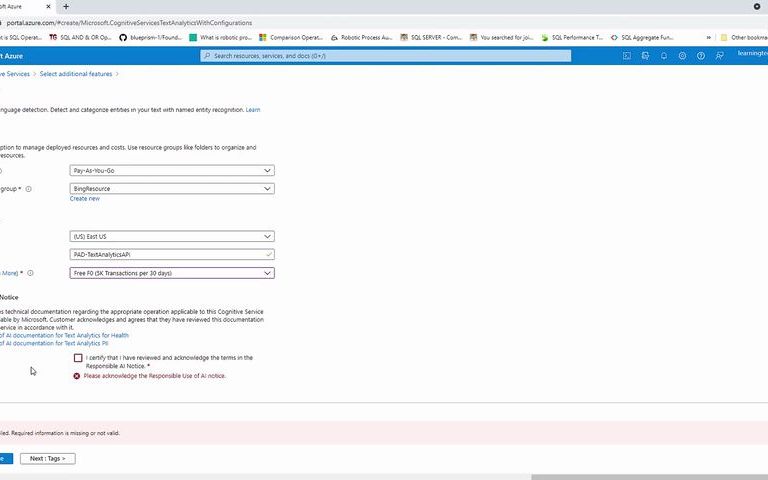
Task: Click the Next : Tags > button
Action: [48, 458]
